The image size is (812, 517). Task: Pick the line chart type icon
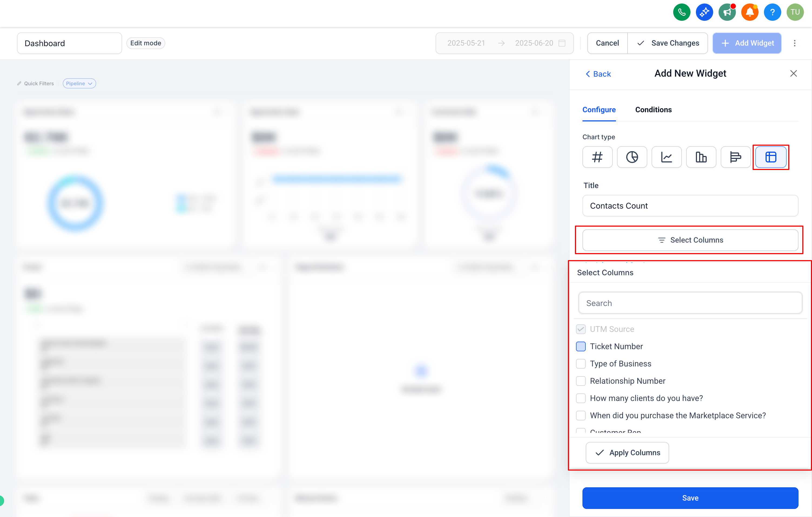666,157
